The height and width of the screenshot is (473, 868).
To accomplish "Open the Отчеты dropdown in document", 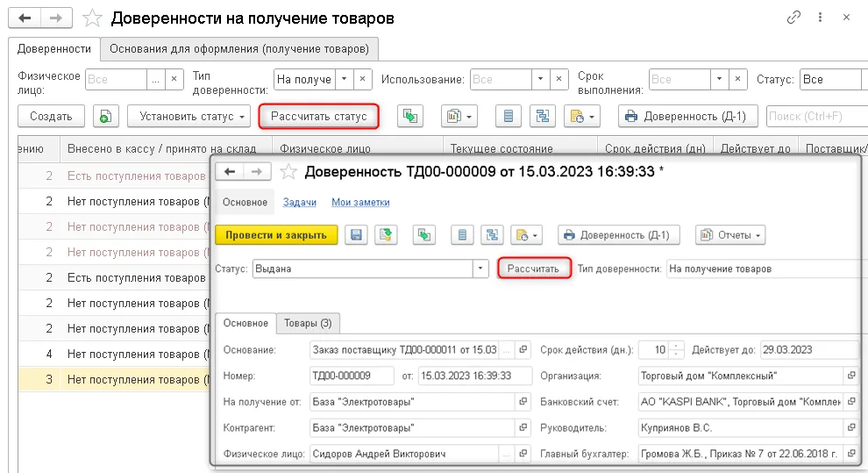I will [x=730, y=235].
